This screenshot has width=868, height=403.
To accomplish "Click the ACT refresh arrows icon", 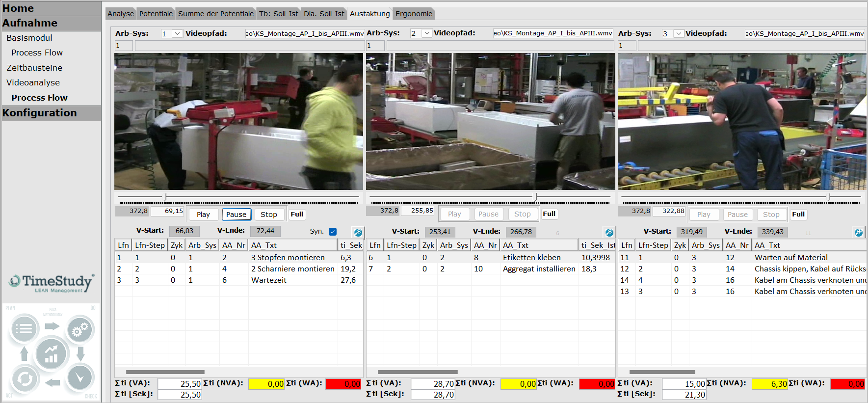I will tap(25, 378).
